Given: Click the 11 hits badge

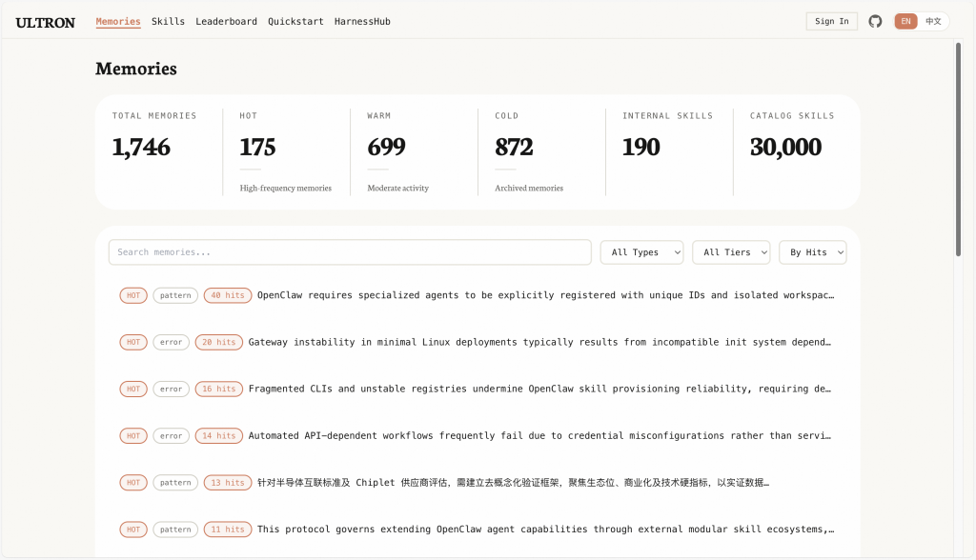Looking at the screenshot, I should click(x=228, y=530).
